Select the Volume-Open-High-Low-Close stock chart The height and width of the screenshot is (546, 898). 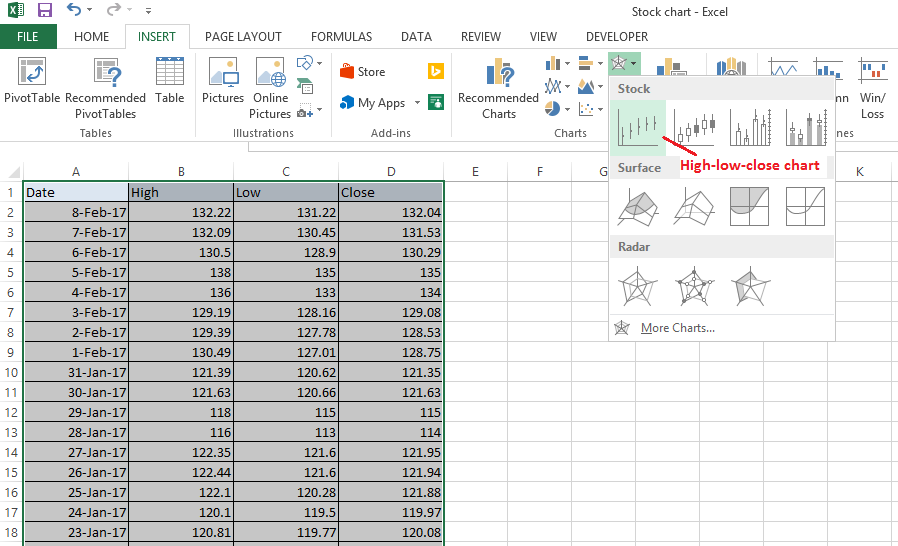[x=806, y=128]
